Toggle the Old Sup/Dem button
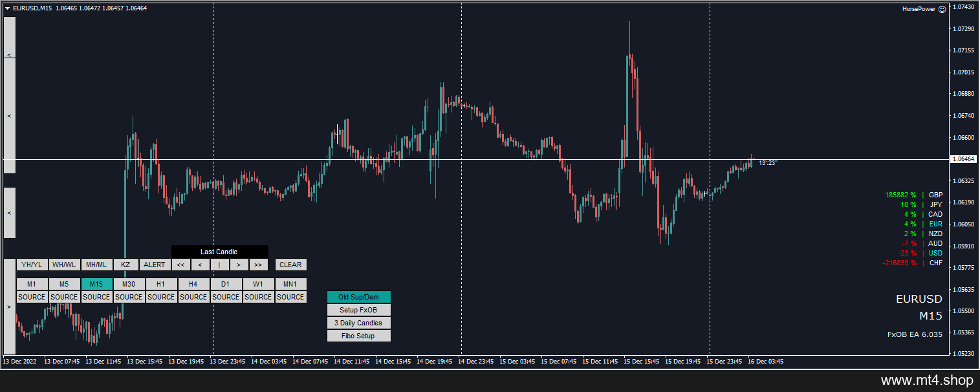Screen dimensions: 980x392 (x=359, y=297)
